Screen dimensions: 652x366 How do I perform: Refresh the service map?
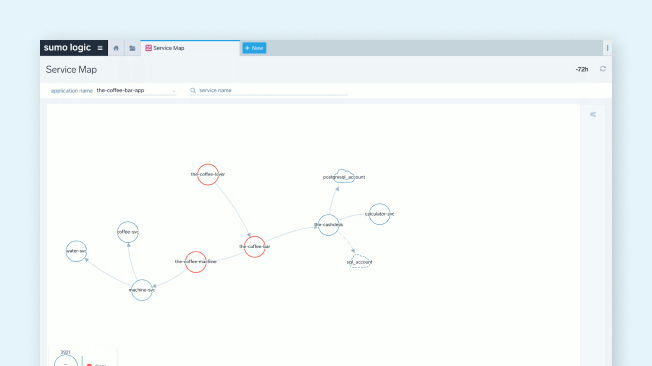coord(603,69)
